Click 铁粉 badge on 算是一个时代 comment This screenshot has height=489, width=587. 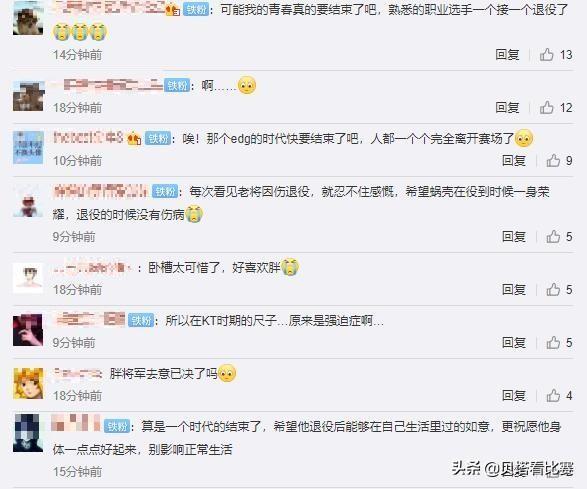(117, 426)
